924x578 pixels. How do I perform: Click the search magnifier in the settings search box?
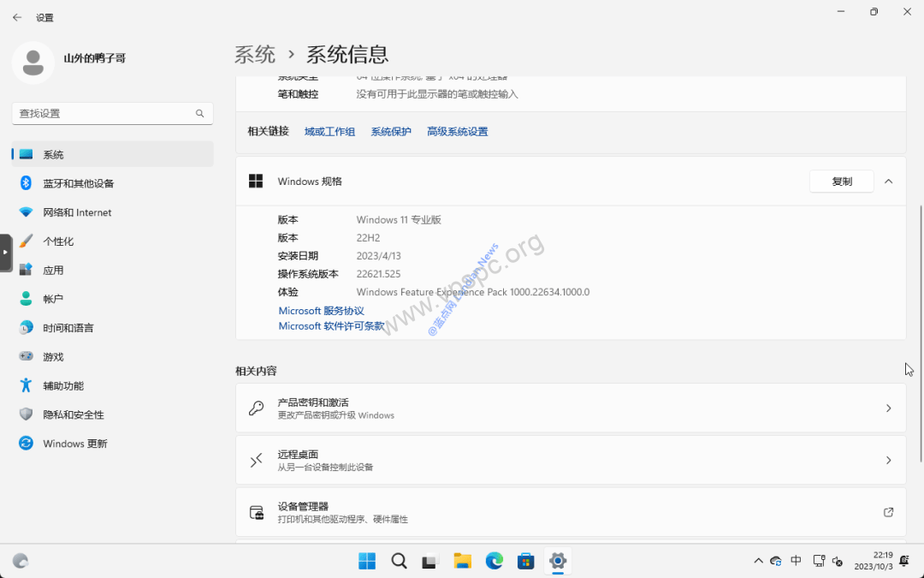click(199, 113)
